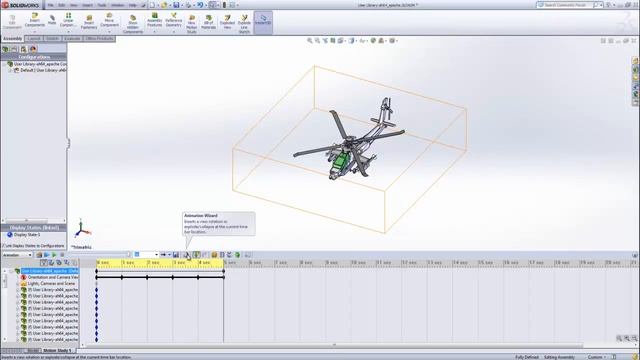Click the zoom in timeline icon
This screenshot has width=640, height=360.
click(x=627, y=338)
